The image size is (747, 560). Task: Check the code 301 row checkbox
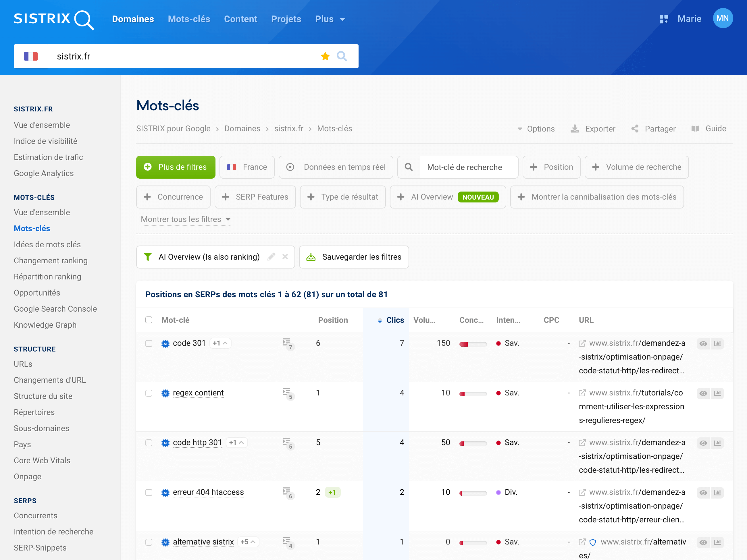(x=149, y=343)
